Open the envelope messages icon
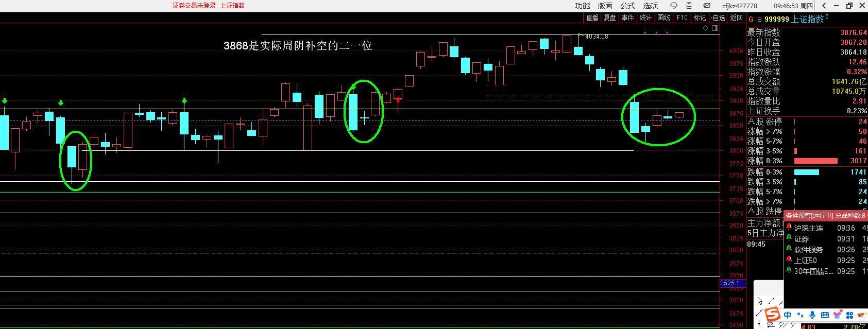868x329 pixels. 707,6
